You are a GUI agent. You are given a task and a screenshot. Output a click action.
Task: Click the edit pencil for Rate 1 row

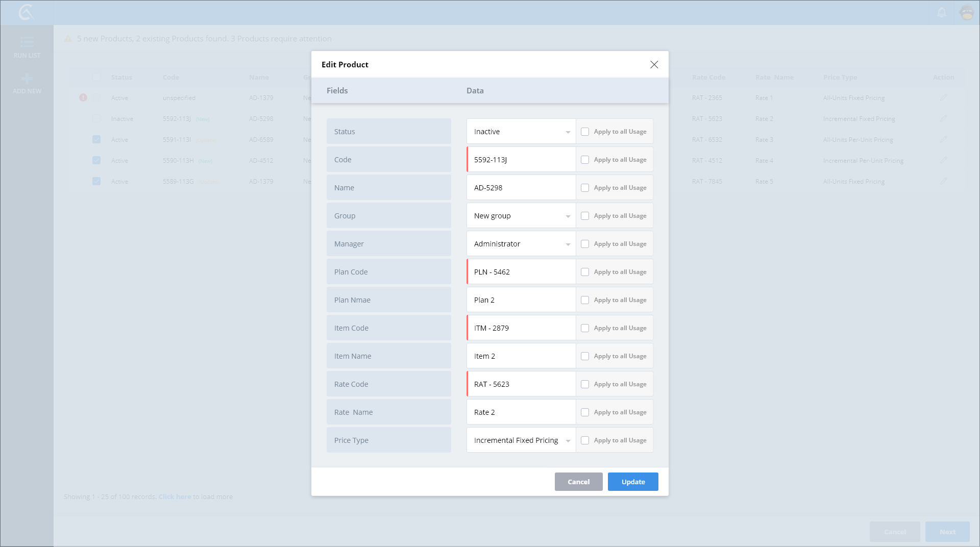943,97
